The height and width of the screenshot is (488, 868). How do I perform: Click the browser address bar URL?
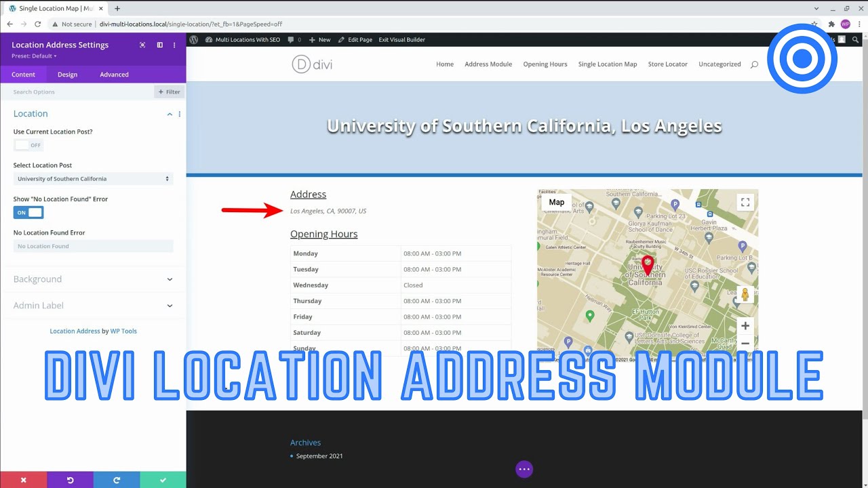191,24
